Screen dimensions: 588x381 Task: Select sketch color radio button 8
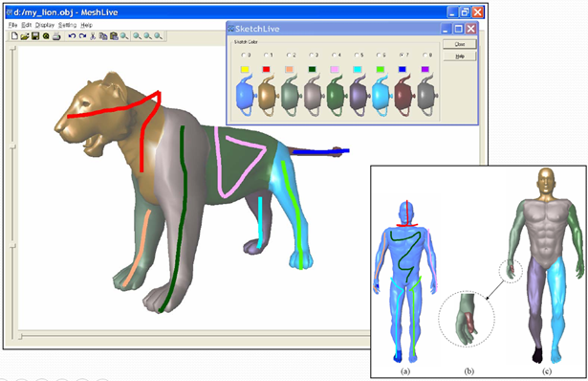click(426, 55)
